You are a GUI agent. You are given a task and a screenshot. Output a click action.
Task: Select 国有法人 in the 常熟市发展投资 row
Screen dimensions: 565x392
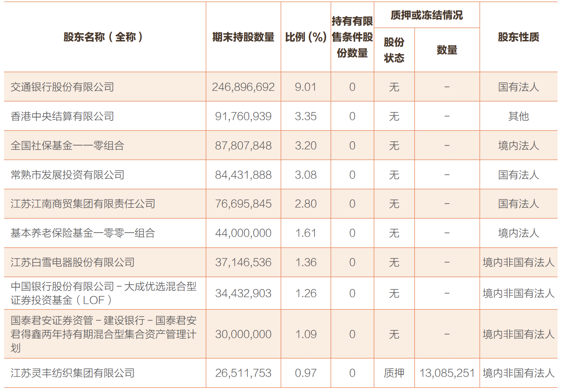point(518,175)
